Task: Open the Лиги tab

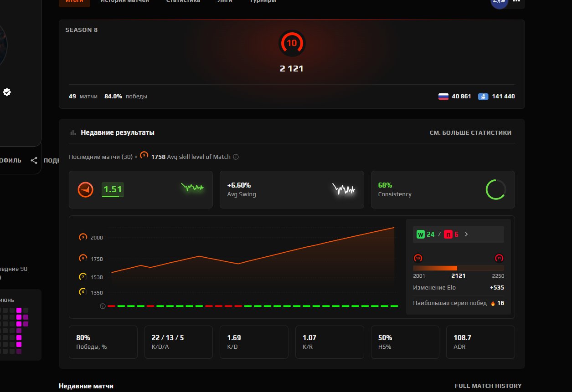Action: tap(225, 1)
